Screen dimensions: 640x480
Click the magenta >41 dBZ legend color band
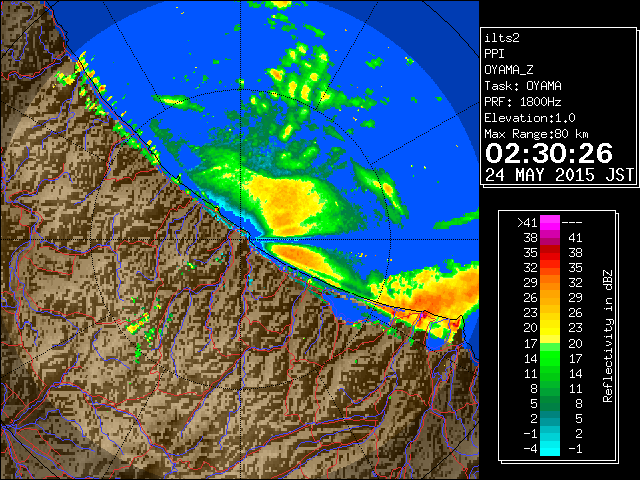[550, 222]
